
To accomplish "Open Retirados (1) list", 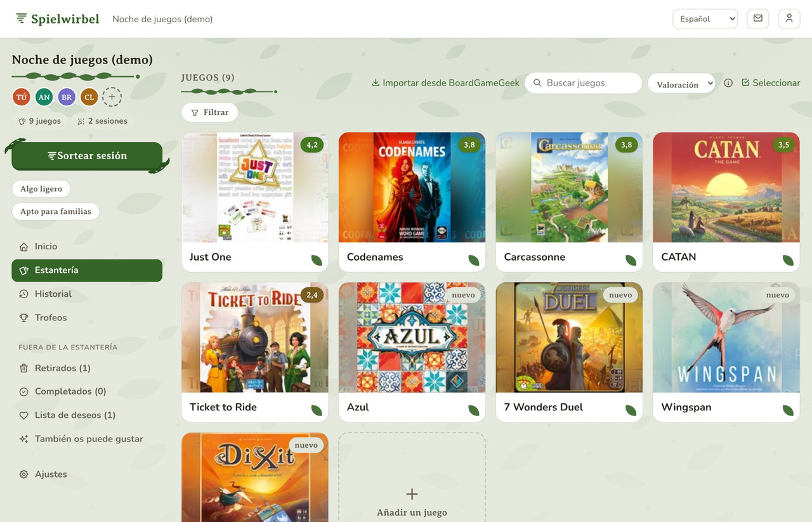I will click(87, 368).
